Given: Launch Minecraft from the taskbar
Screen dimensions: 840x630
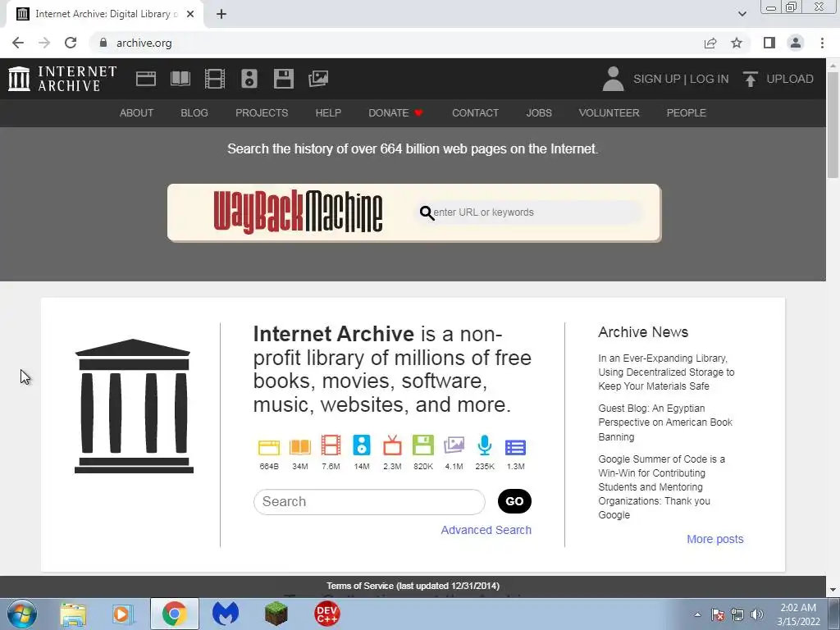Looking at the screenshot, I should pyautogui.click(x=276, y=614).
